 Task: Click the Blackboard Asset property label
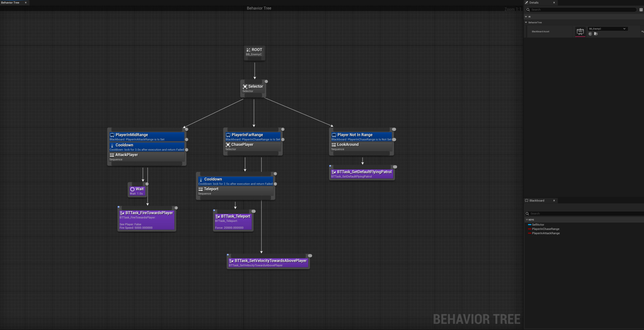point(540,32)
